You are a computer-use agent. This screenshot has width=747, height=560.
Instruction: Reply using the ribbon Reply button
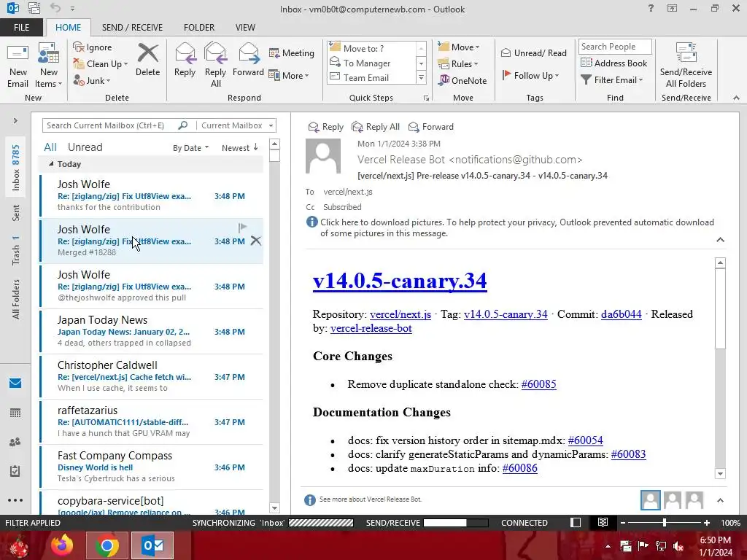point(185,60)
